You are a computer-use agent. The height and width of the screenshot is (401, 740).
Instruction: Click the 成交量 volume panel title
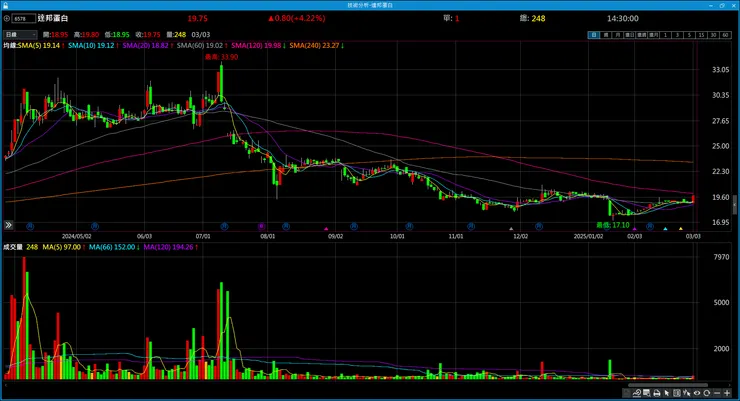coord(13,247)
